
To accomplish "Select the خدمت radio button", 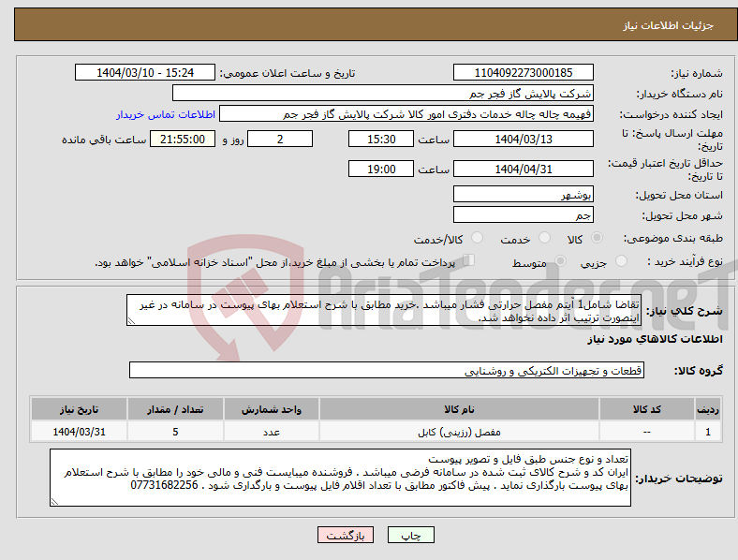I will pyautogui.click(x=544, y=238).
